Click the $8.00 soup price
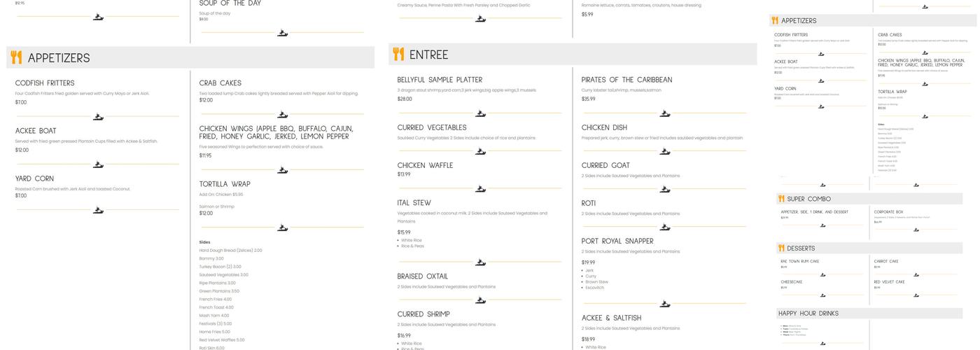The height and width of the screenshot is (350, 980). pyautogui.click(x=204, y=19)
